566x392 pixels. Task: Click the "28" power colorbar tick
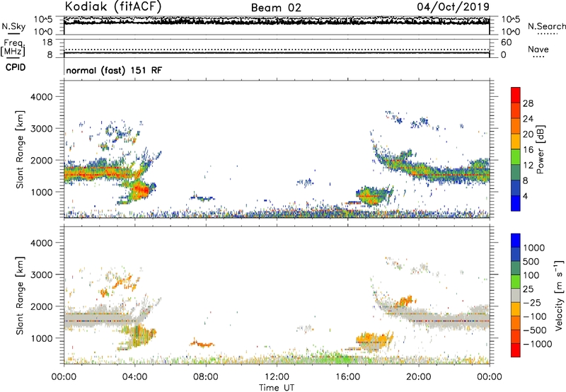click(x=528, y=103)
